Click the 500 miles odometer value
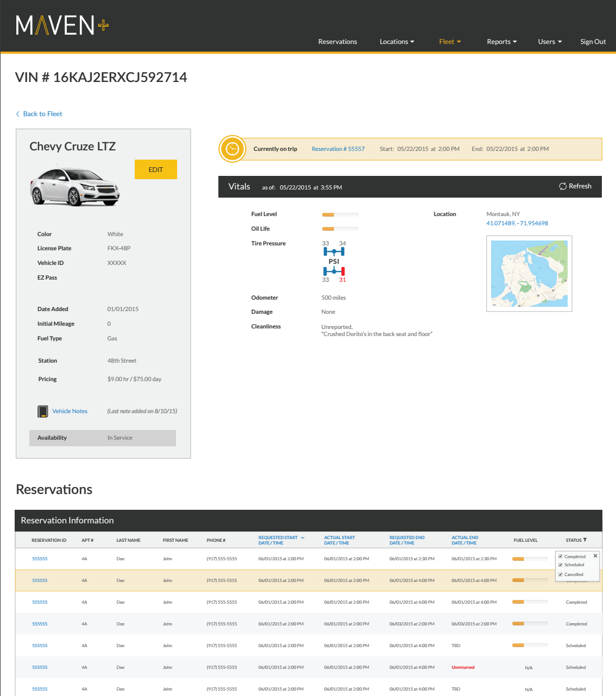 click(334, 298)
